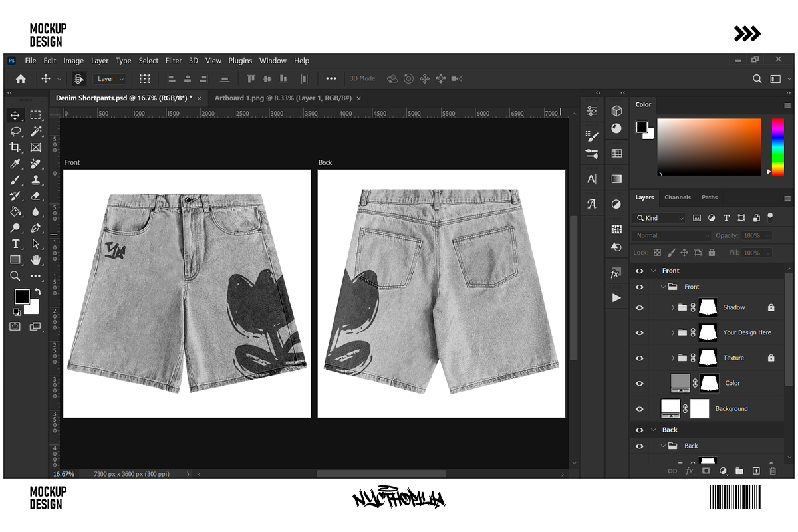
Task: Select the History Brush tool
Action: click(x=15, y=196)
